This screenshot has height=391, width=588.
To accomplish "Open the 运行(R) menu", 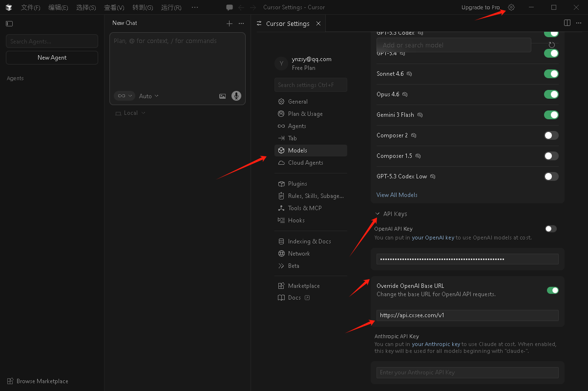I will click(x=171, y=7).
